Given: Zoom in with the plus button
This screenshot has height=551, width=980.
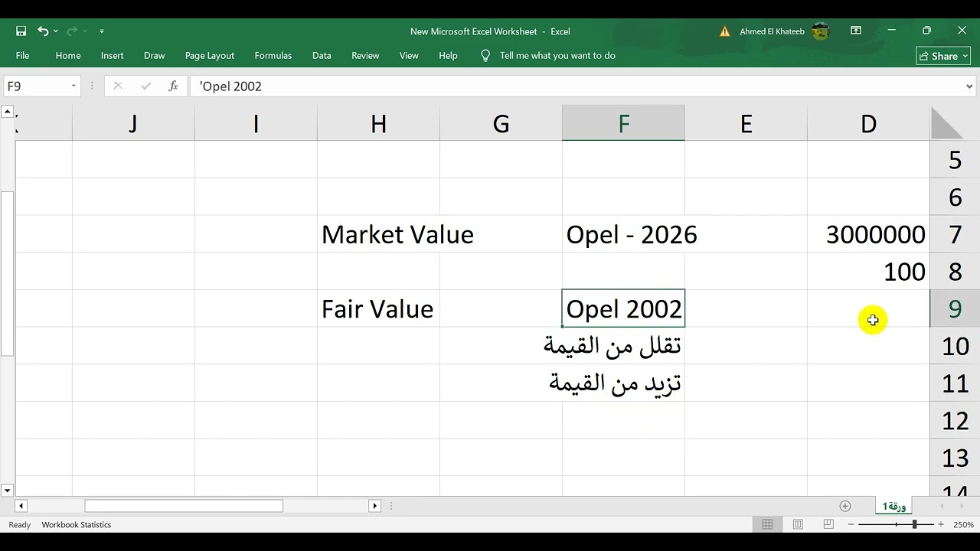Looking at the screenshot, I should [940, 524].
